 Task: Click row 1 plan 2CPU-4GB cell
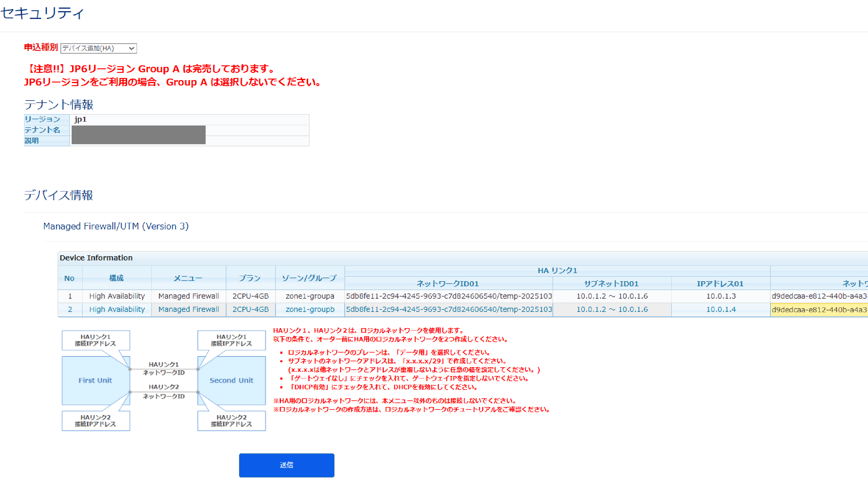(250, 296)
